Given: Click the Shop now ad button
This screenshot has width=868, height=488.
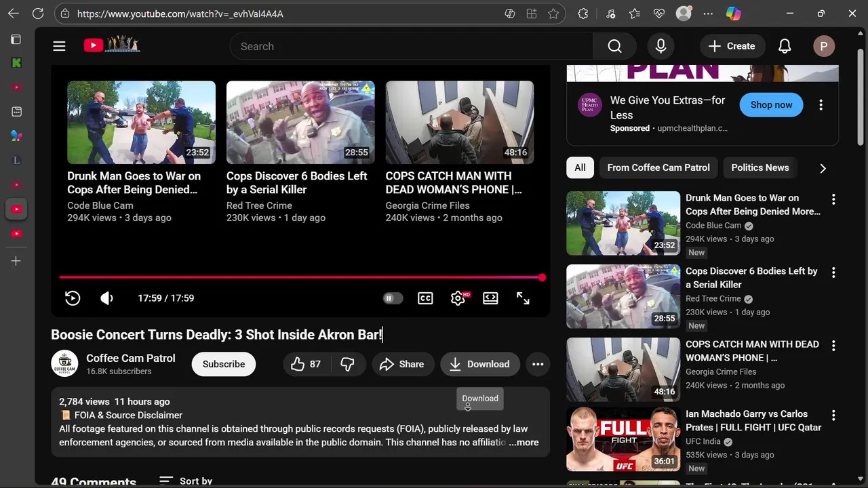Looking at the screenshot, I should point(771,104).
